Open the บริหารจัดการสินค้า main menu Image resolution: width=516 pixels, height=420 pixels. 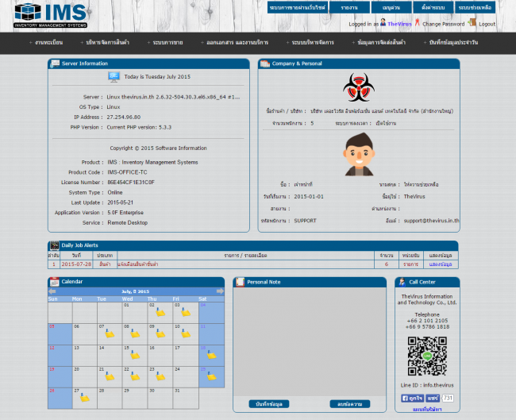point(107,42)
